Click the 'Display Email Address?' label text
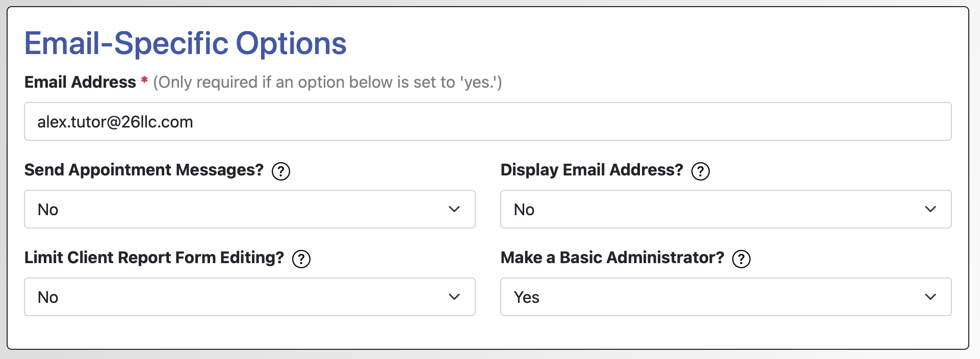This screenshot has height=359, width=980. pos(591,170)
